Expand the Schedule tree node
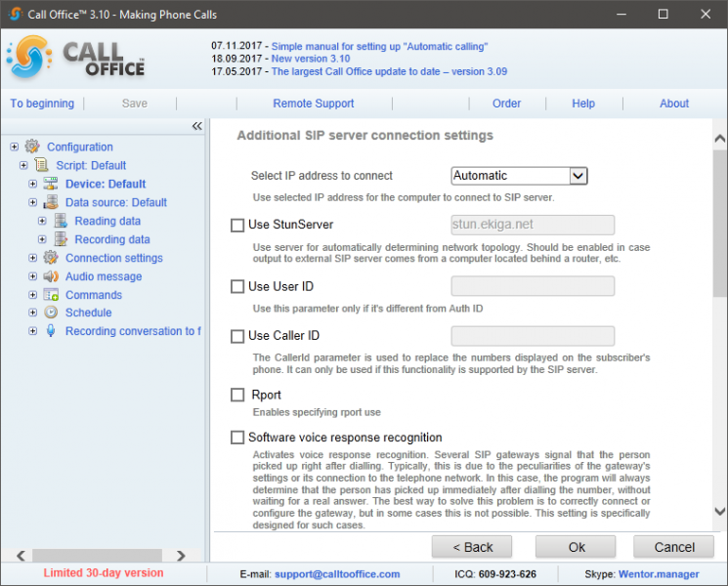Viewport: 728px width, 586px height. click(x=33, y=313)
